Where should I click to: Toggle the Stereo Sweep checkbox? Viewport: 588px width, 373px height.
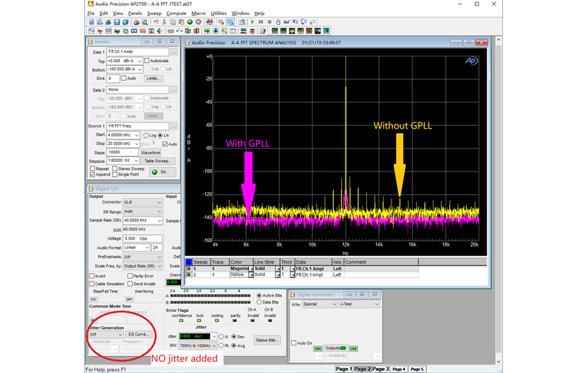pyautogui.click(x=115, y=168)
